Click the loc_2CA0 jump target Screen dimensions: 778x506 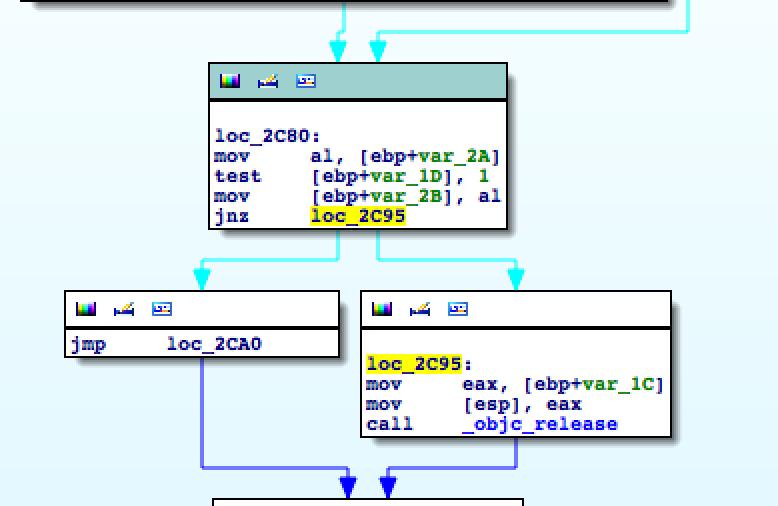coord(214,345)
